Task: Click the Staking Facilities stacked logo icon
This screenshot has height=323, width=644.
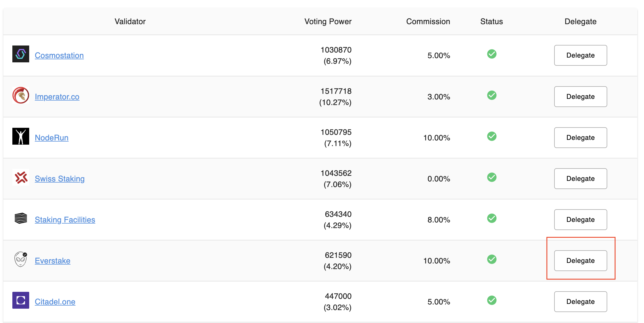Action: pos(21,218)
